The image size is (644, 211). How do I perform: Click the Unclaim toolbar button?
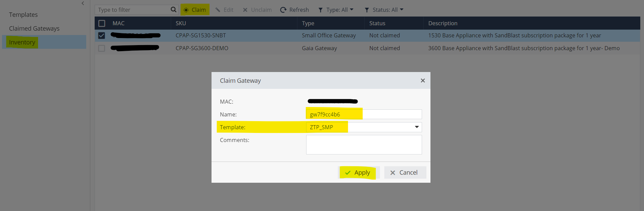point(257,10)
